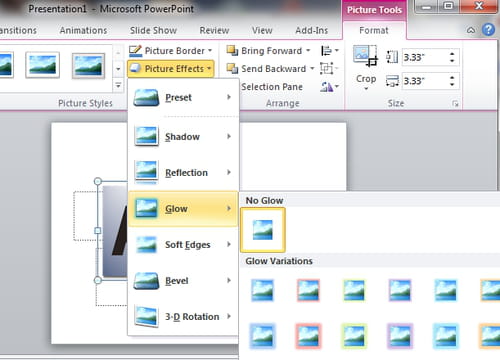
Task: Open the Picture Border dropdown
Action: coord(171,51)
